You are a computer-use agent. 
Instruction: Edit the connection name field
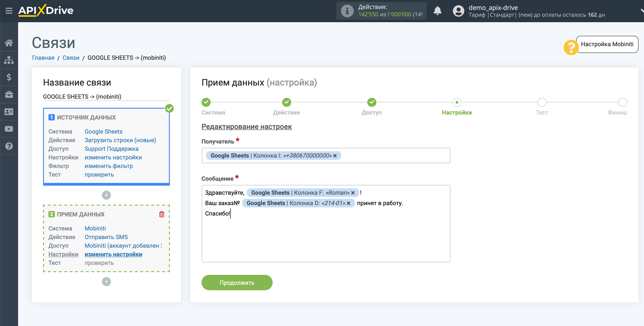coord(106,97)
